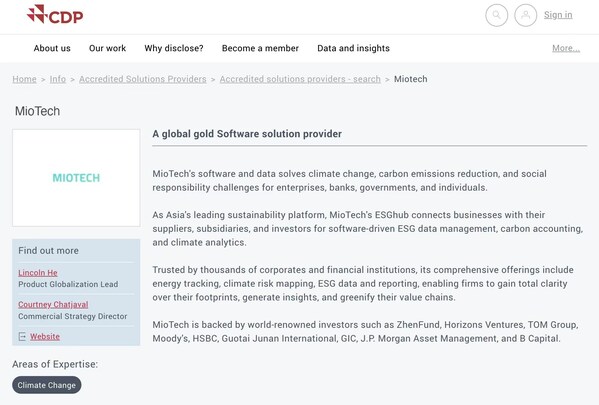
Task: Click the MioTech page title
Action: click(37, 111)
